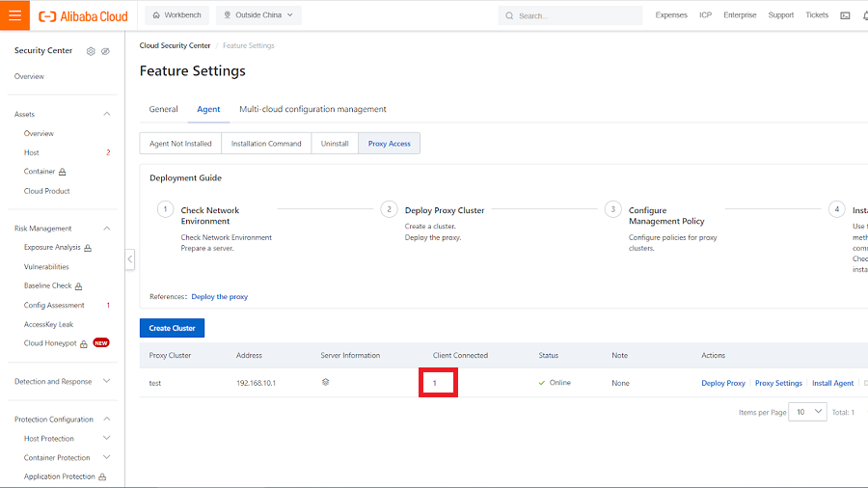This screenshot has height=488, width=868.
Task: Click the Create Cluster button
Action: pos(172,328)
